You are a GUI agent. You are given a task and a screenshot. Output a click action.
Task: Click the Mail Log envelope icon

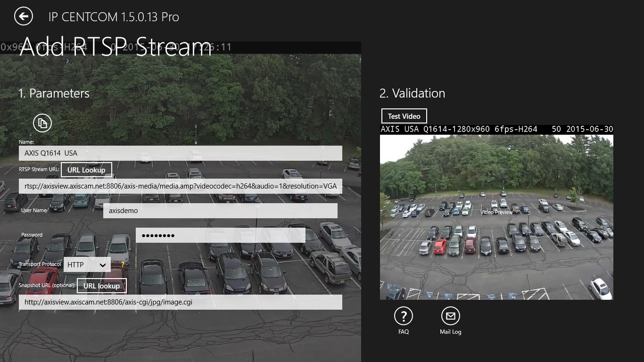coord(450,316)
